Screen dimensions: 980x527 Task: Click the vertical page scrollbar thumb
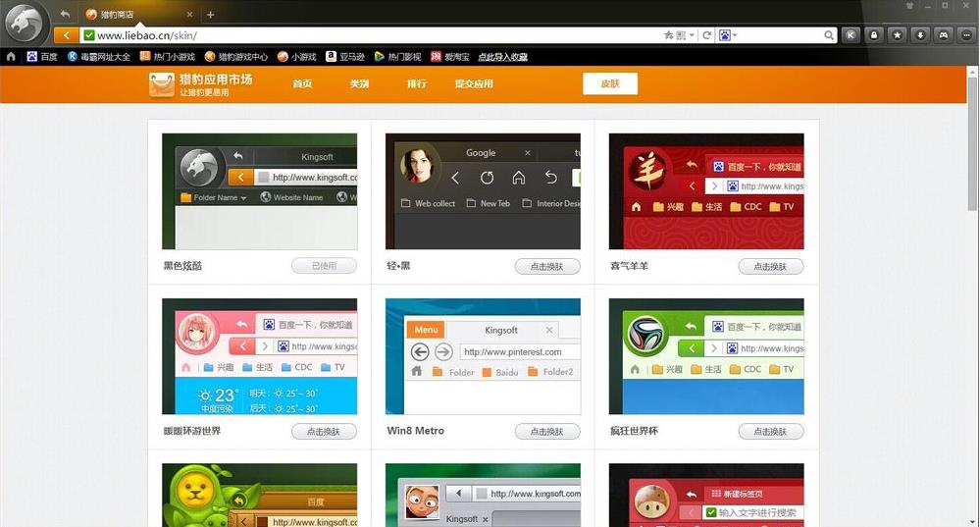(x=972, y=144)
